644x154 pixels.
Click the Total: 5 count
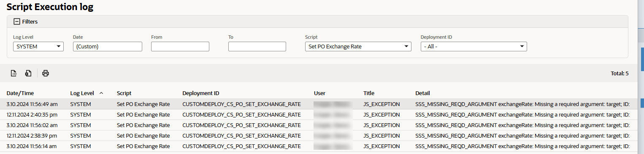pos(620,73)
